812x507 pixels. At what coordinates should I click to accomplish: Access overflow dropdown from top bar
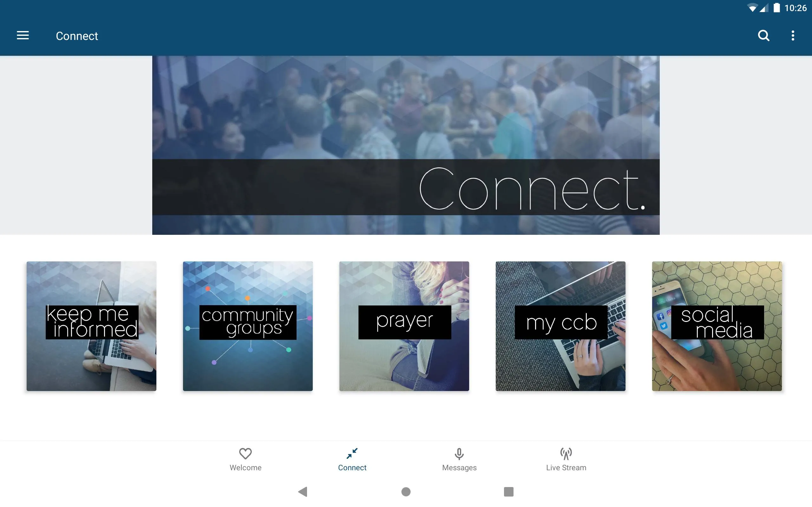[x=793, y=35]
